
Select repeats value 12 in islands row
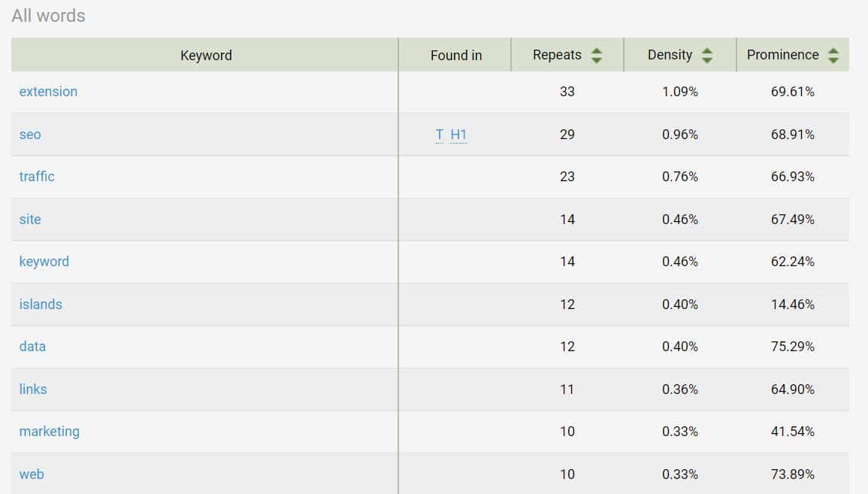[567, 304]
